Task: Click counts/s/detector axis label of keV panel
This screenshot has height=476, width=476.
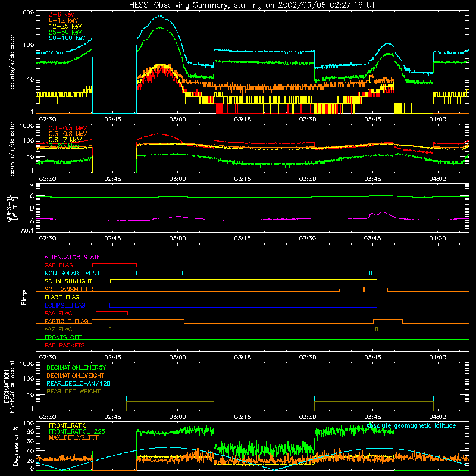Action: click(x=12, y=62)
